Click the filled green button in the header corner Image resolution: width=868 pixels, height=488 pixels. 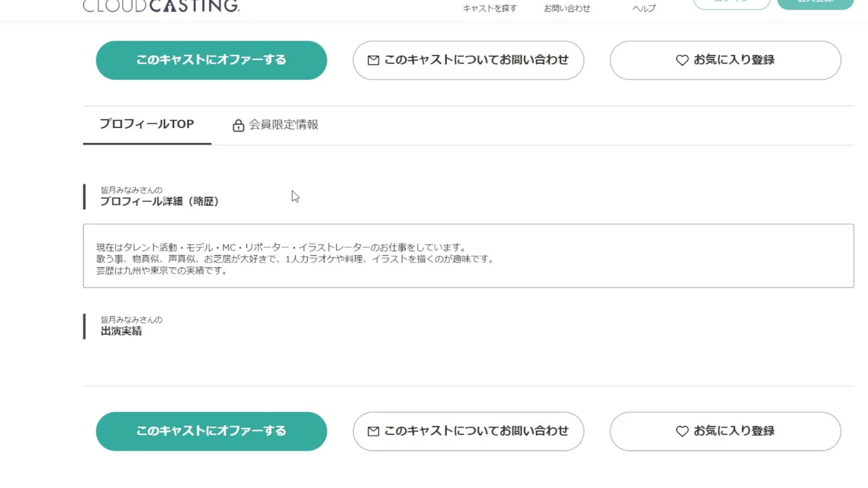coord(815,3)
